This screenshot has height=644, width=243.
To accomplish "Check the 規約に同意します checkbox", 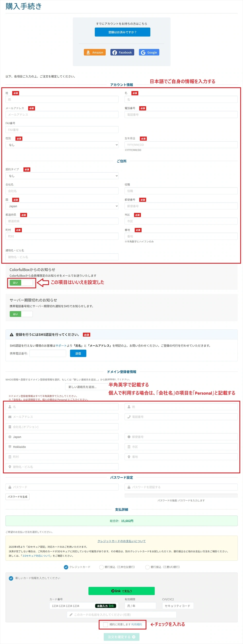I will pos(105,625).
